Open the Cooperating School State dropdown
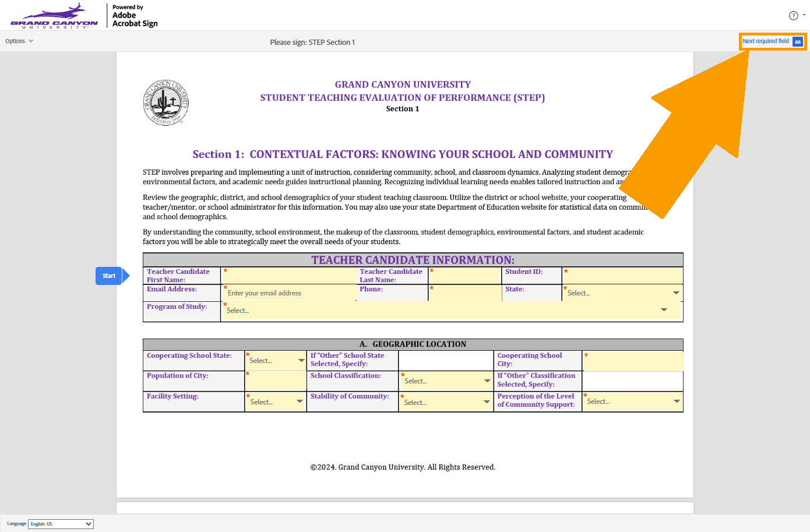The image size is (810, 532). click(276, 361)
